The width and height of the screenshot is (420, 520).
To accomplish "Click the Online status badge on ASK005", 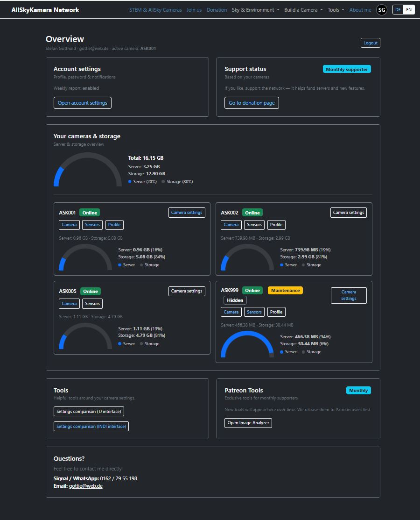I will [90, 291].
